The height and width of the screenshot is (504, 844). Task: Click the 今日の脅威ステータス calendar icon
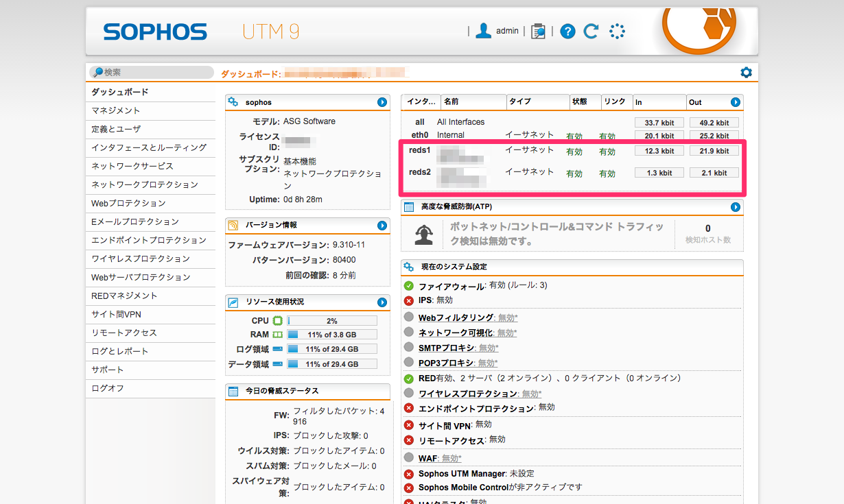click(x=233, y=391)
